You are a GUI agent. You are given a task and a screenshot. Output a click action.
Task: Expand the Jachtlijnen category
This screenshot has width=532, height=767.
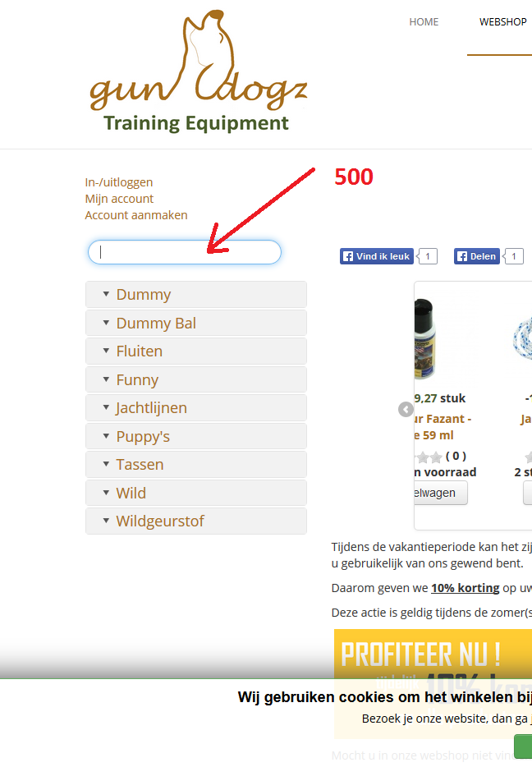[196, 408]
